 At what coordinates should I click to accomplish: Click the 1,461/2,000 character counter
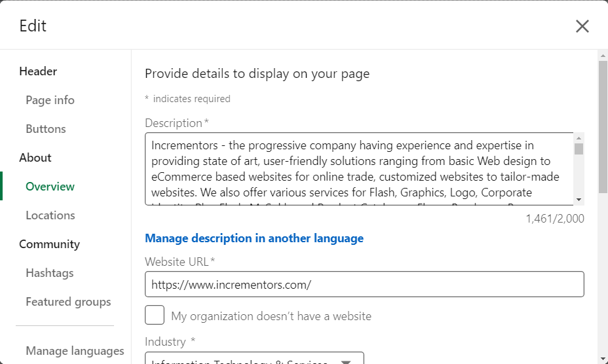(x=555, y=219)
